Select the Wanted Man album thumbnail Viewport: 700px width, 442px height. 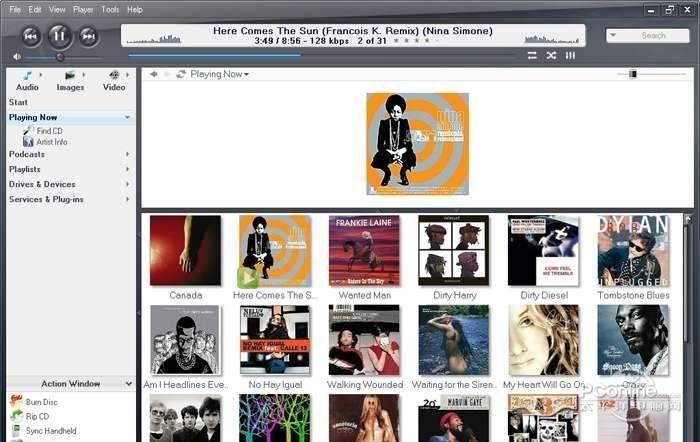(x=364, y=250)
